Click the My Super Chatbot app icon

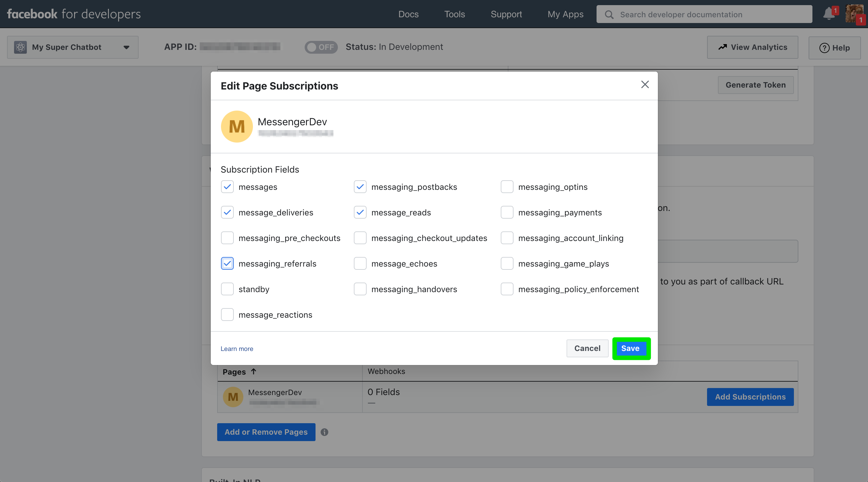coord(20,47)
